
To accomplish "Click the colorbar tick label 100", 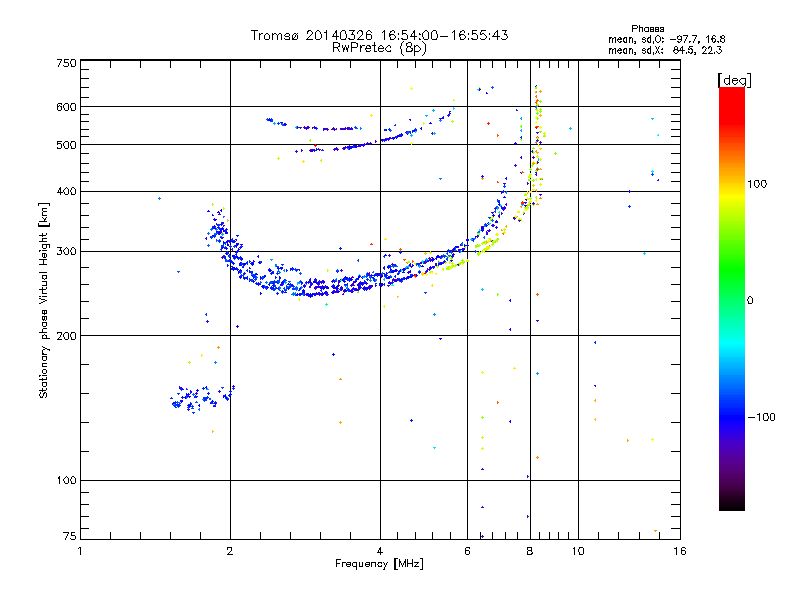I will pos(757,184).
